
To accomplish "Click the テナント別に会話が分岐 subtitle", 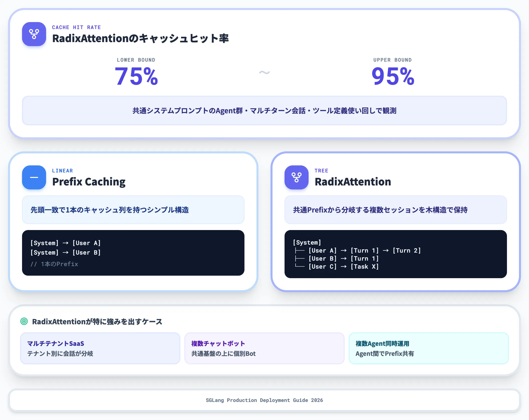I will point(60,354).
